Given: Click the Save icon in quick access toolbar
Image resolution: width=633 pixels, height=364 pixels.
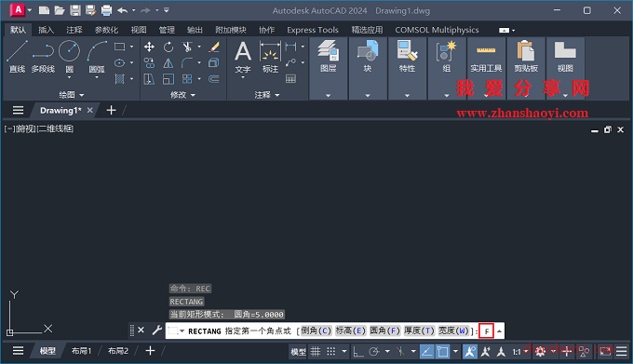Looking at the screenshot, I should tap(75, 10).
